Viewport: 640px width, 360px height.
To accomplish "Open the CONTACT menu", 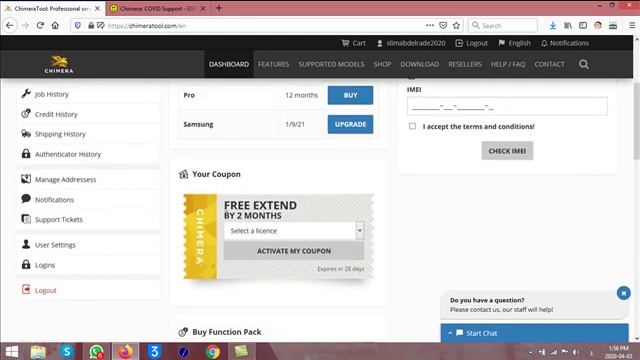I will point(549,64).
